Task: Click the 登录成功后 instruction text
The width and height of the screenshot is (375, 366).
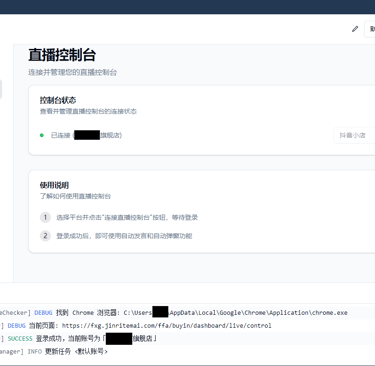Action: [x=124, y=236]
